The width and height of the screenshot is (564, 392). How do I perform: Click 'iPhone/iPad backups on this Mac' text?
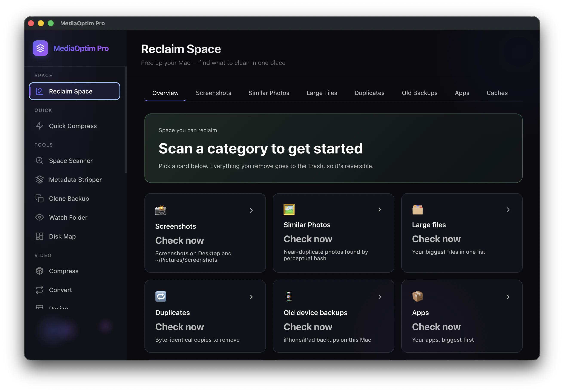click(327, 340)
